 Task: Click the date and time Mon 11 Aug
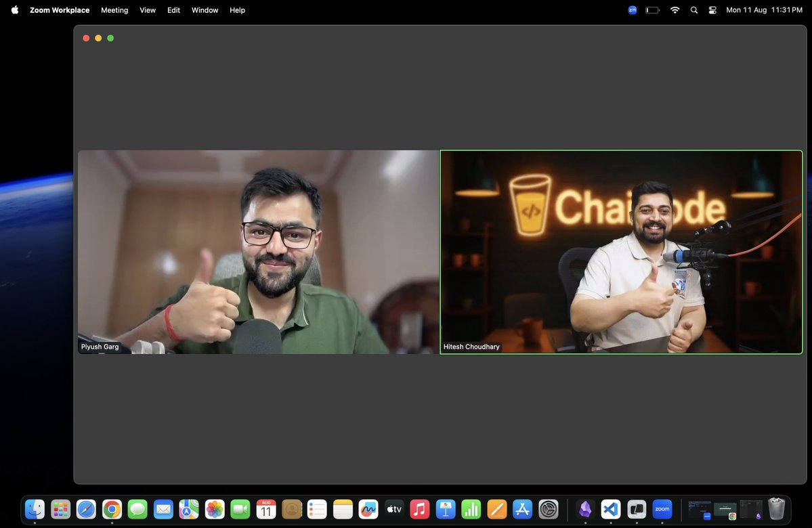click(765, 10)
